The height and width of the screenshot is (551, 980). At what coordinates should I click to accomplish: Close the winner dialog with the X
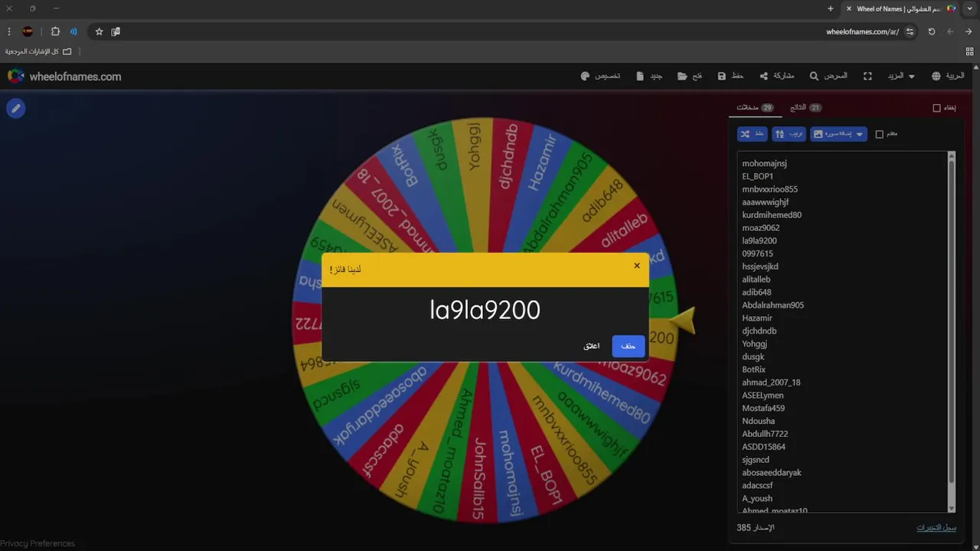(636, 266)
